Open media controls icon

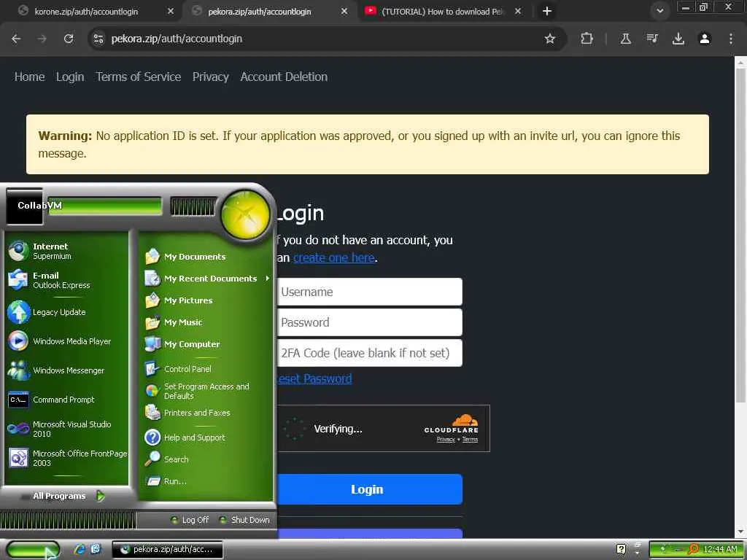[x=652, y=39]
